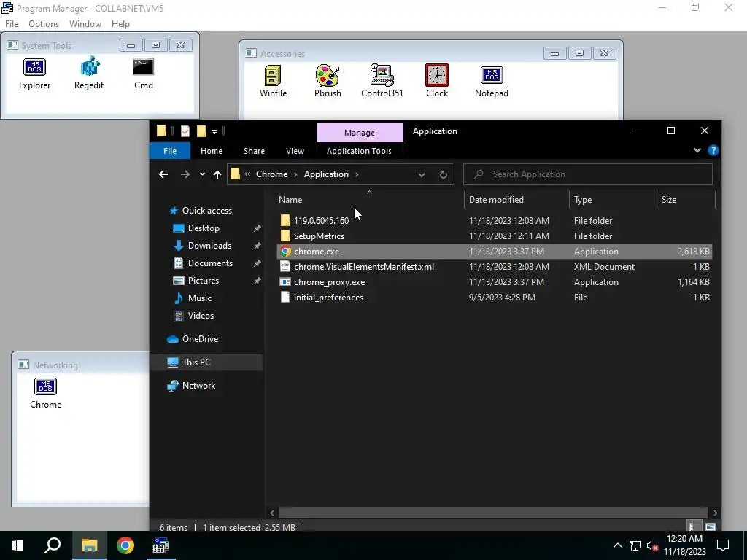Expand breadcrumb arrow after Application
Viewport: 747px width, 560px height.
click(357, 174)
